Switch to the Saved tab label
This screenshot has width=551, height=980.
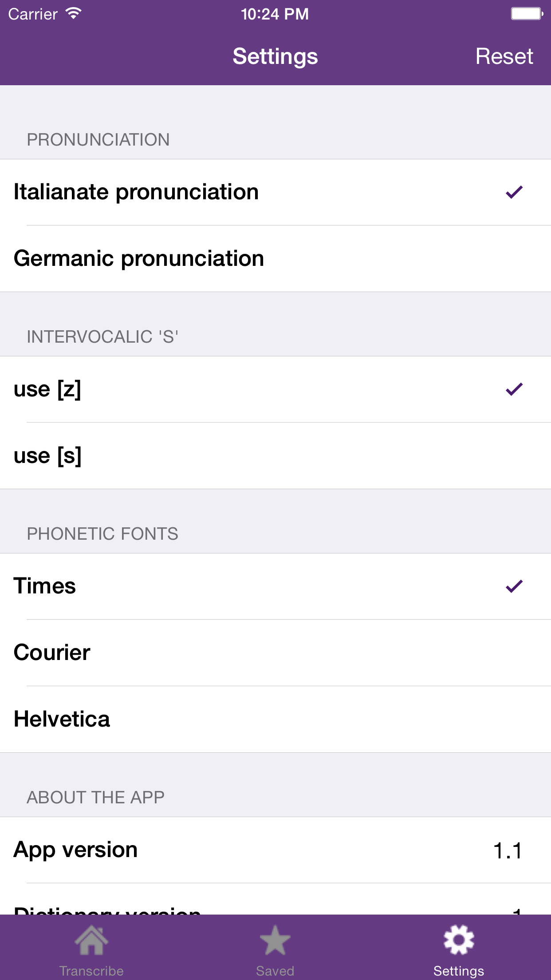[x=275, y=971]
